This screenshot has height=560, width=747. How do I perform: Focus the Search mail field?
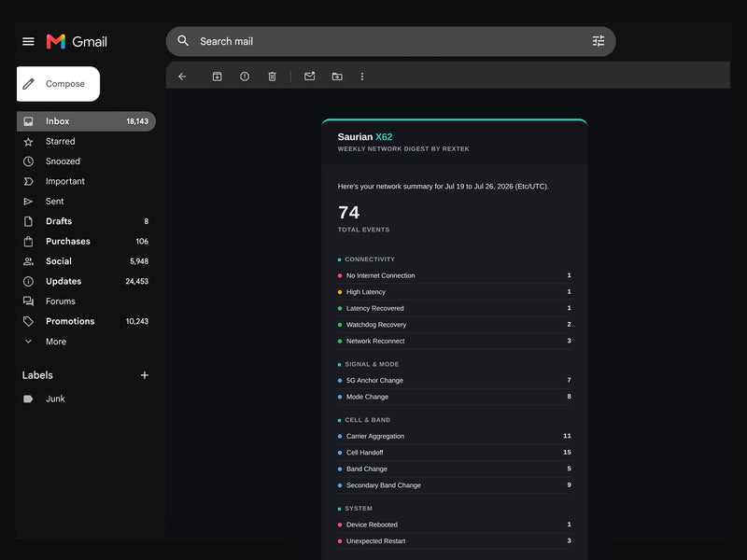(x=390, y=41)
